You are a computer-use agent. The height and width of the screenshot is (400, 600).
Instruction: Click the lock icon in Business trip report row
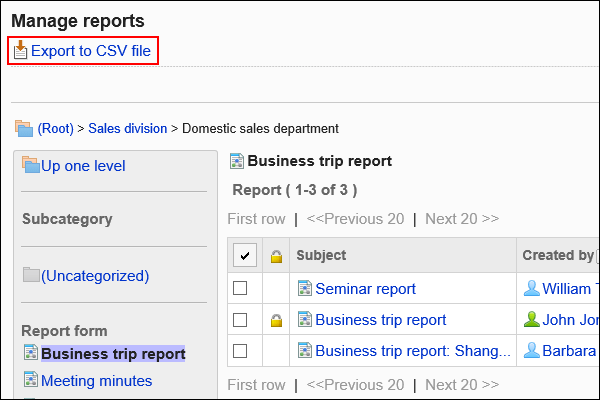pyautogui.click(x=276, y=320)
